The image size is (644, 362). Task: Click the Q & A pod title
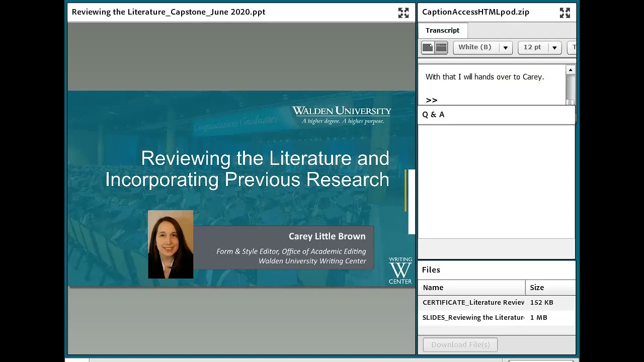tap(433, 115)
